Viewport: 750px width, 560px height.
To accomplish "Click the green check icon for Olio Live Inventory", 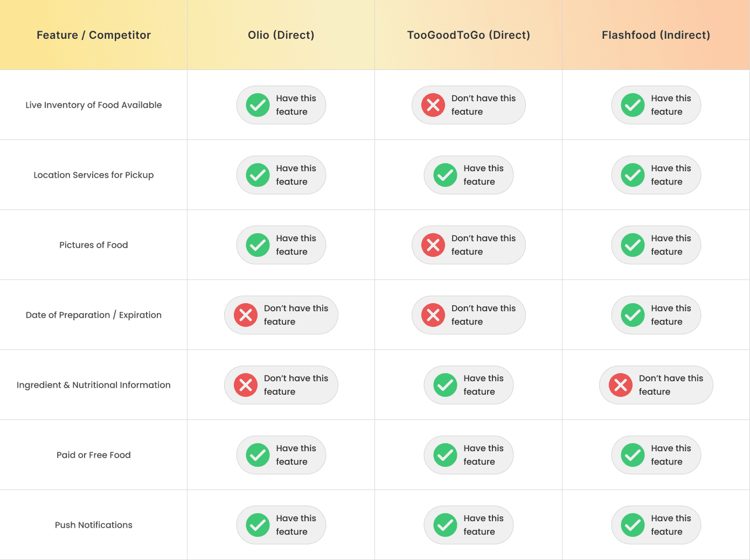I will click(x=258, y=105).
